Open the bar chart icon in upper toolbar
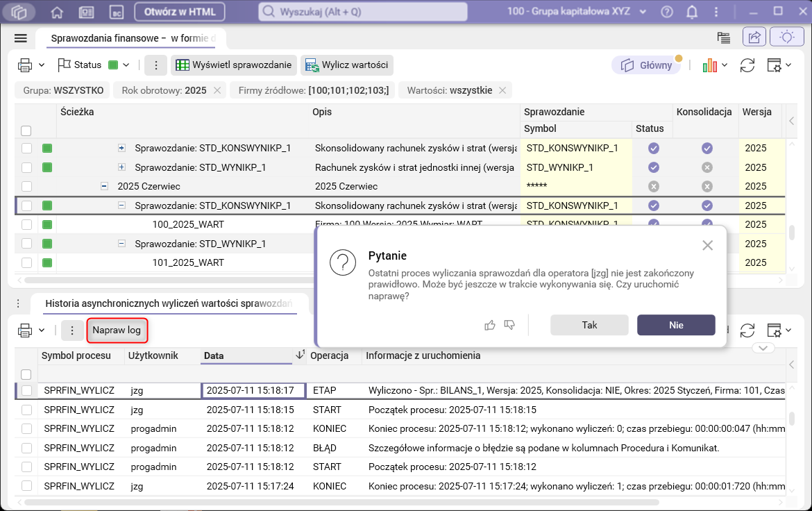Screen dimensions: 812x511 (x=709, y=65)
